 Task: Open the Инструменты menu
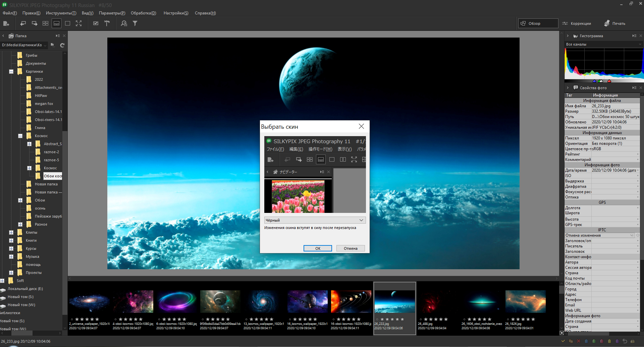pos(61,13)
